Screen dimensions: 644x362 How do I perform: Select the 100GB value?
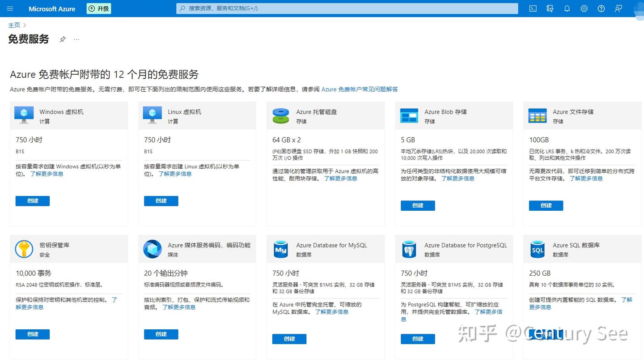click(539, 140)
